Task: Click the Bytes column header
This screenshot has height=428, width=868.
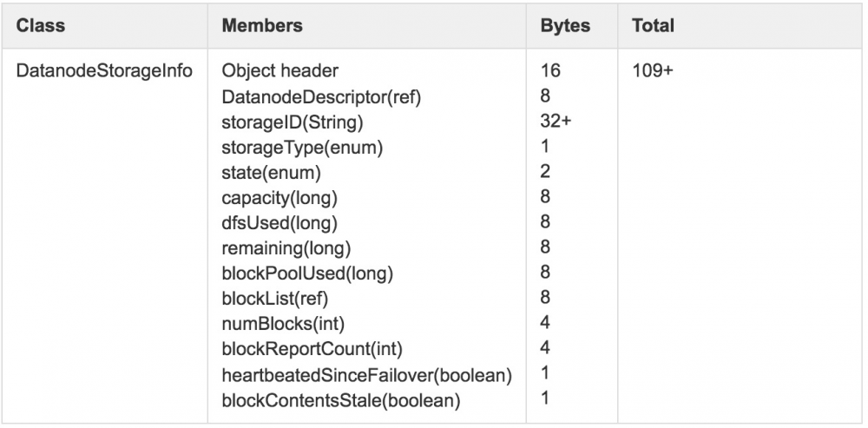Action: pos(565,26)
